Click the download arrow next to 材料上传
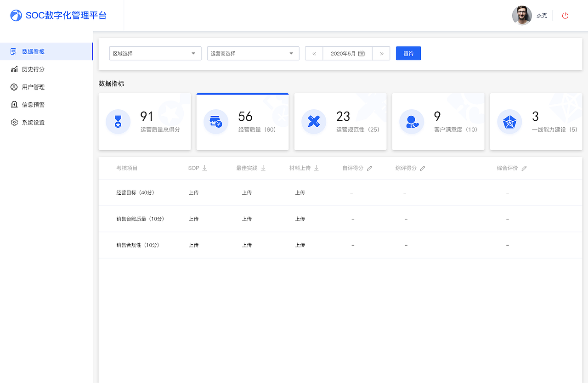588x383 pixels. pyautogui.click(x=317, y=168)
